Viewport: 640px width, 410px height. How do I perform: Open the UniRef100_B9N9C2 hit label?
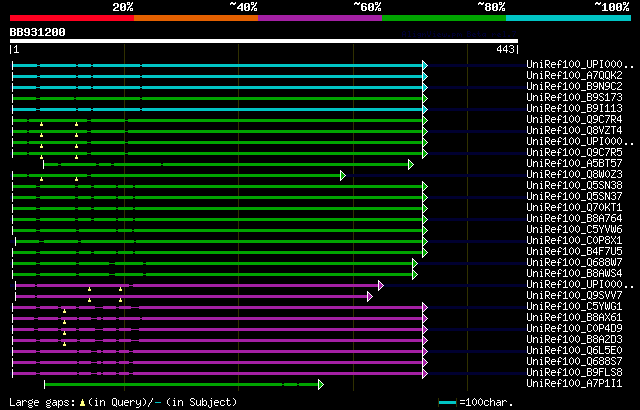click(x=574, y=86)
